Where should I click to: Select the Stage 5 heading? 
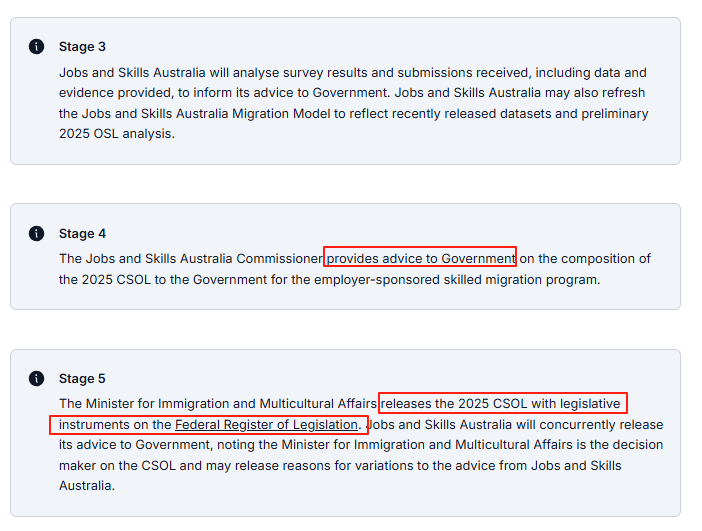[x=82, y=379]
